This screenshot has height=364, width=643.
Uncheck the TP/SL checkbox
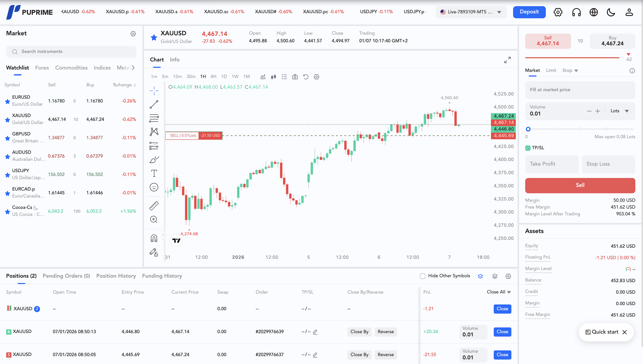pos(528,148)
